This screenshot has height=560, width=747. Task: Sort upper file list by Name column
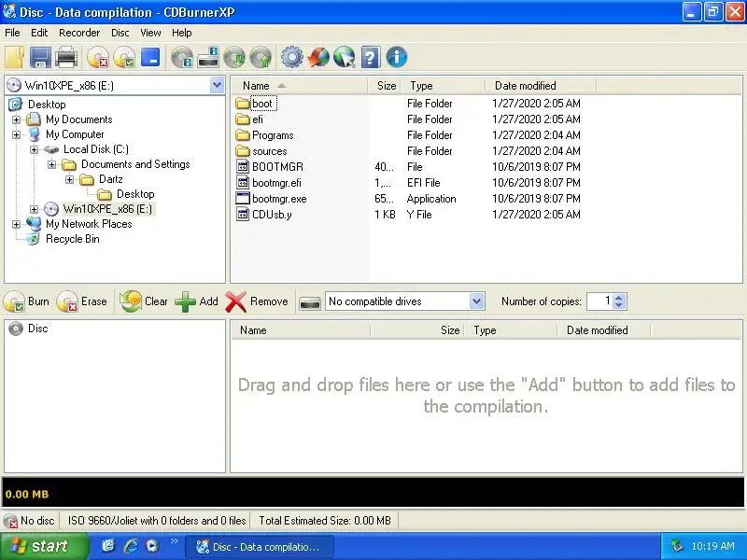pyautogui.click(x=300, y=86)
